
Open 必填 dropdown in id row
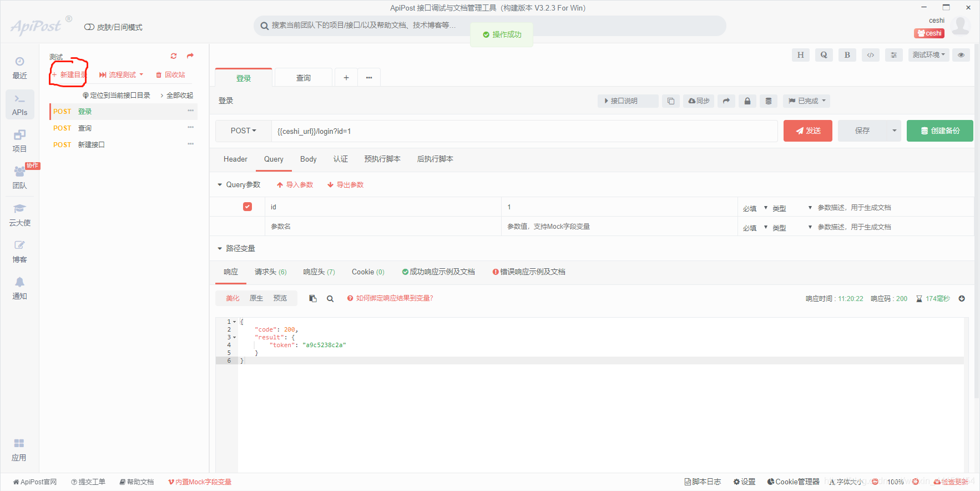755,208
